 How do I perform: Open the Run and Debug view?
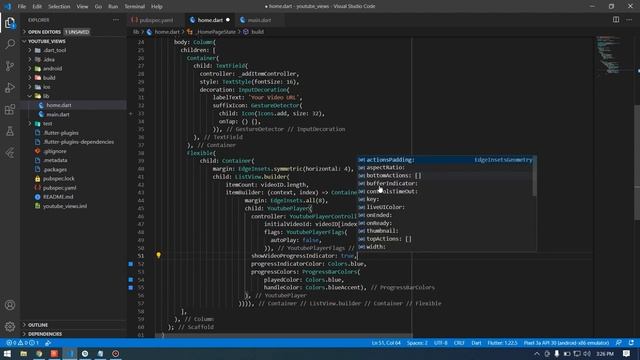(x=10, y=87)
